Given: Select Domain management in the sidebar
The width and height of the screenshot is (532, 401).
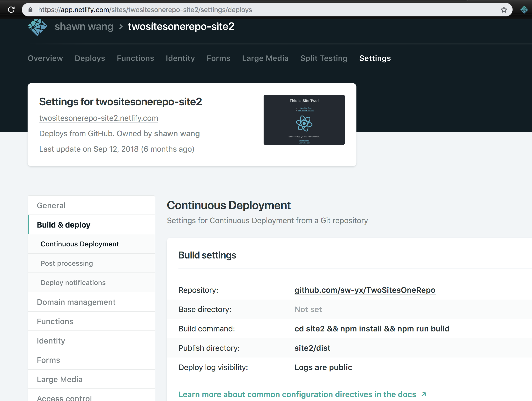Looking at the screenshot, I should click(91, 302).
